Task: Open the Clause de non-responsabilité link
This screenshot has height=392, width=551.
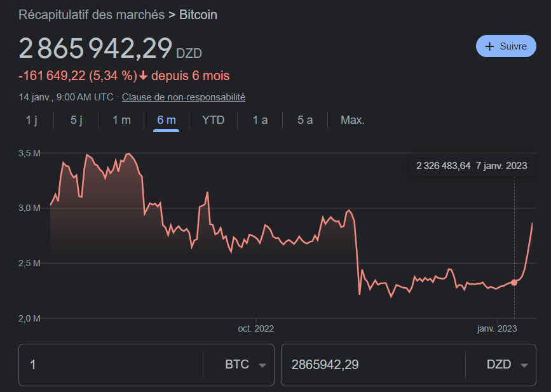Action: [184, 97]
